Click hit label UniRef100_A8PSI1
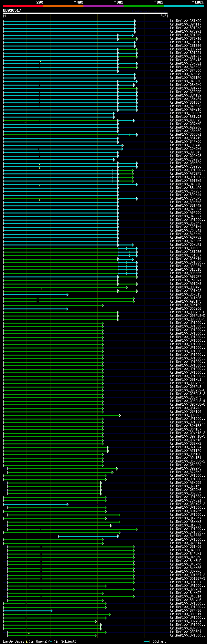Viewport: 207px width, 644px height. (186, 614)
